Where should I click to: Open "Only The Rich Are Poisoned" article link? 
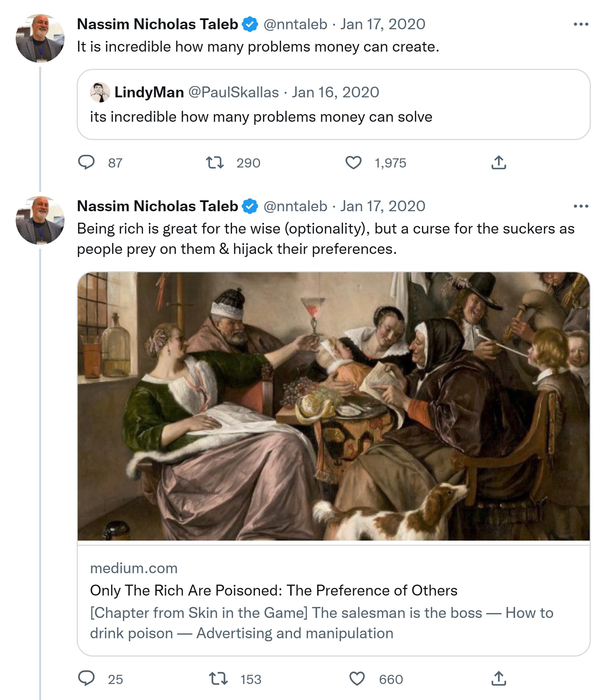tap(274, 590)
